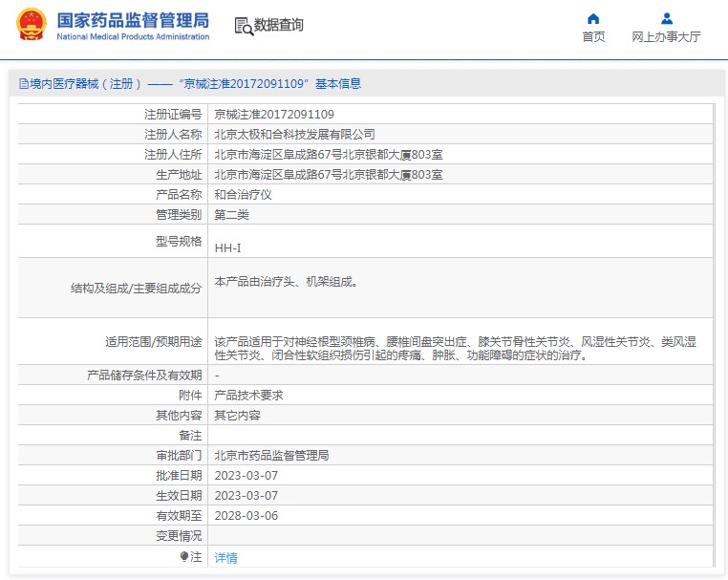
Task: Select product name 和合治疗仪
Action: [243, 195]
